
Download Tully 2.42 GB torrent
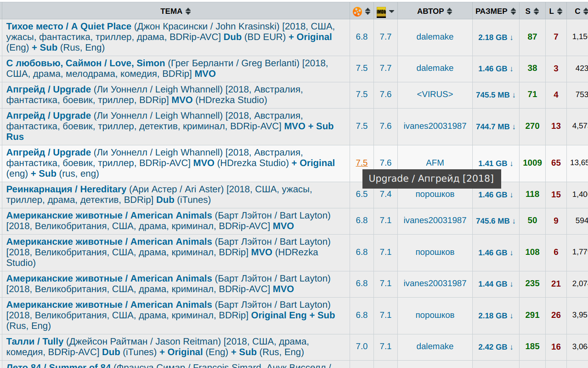496,347
